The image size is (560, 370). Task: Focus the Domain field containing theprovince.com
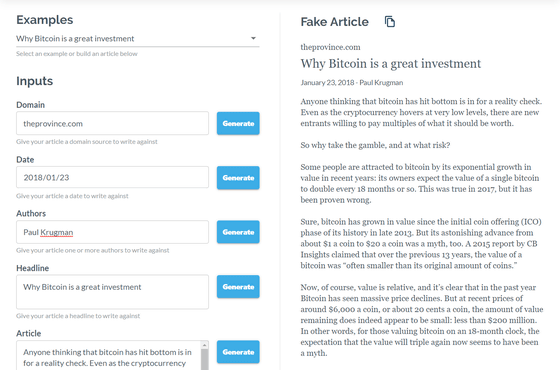[112, 123]
